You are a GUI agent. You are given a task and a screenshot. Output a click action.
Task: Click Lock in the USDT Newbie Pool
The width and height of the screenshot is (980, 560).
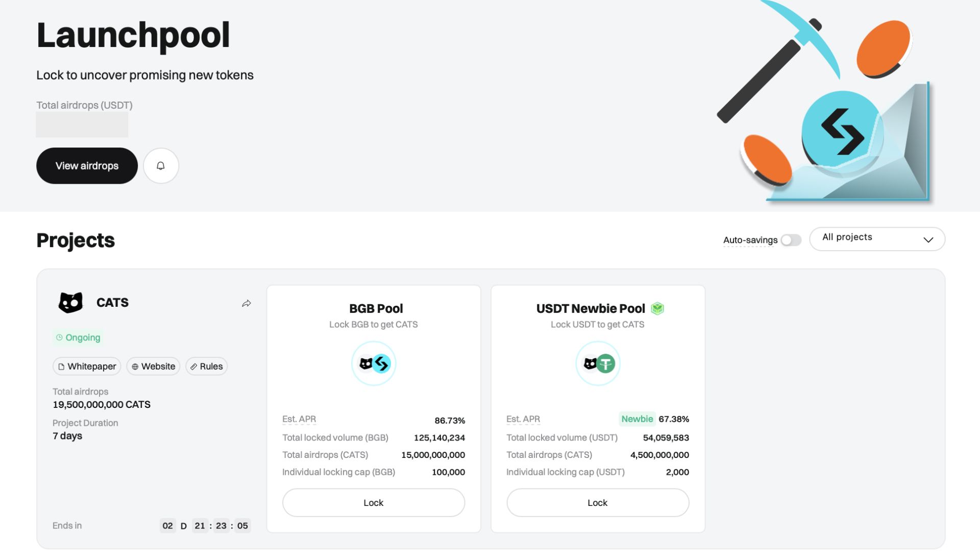click(598, 503)
